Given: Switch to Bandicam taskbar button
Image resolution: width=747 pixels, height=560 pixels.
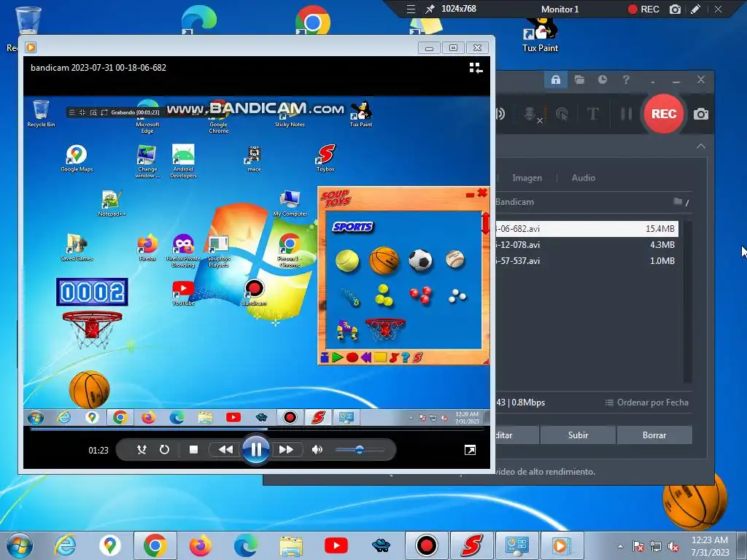Looking at the screenshot, I should pyautogui.click(x=426, y=545).
